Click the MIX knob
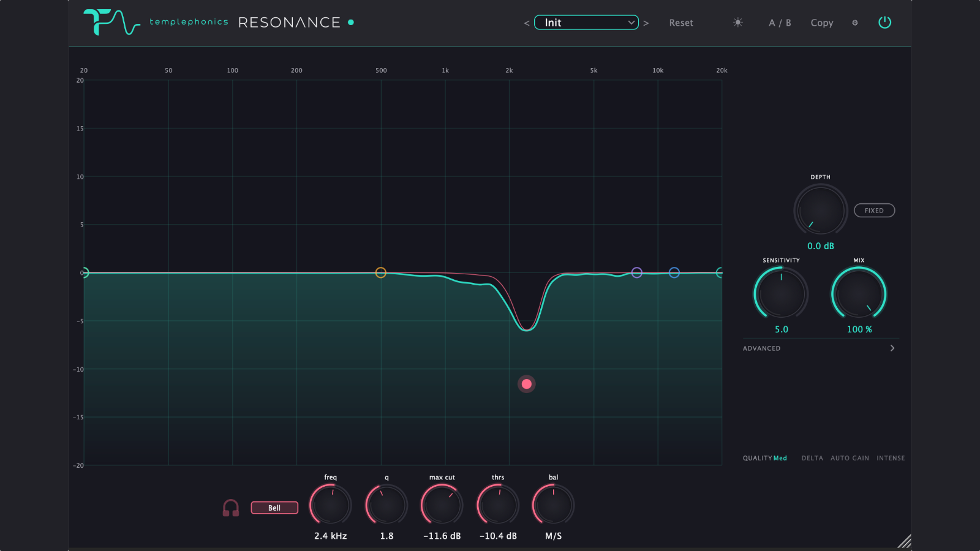 [859, 293]
